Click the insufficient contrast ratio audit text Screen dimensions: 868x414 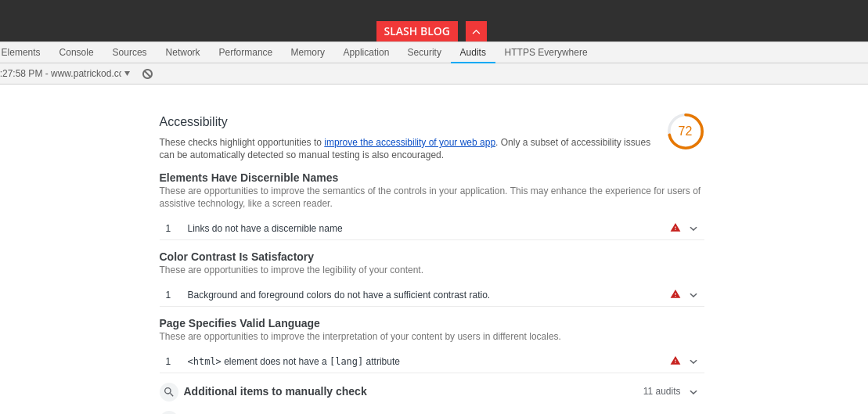coord(339,295)
